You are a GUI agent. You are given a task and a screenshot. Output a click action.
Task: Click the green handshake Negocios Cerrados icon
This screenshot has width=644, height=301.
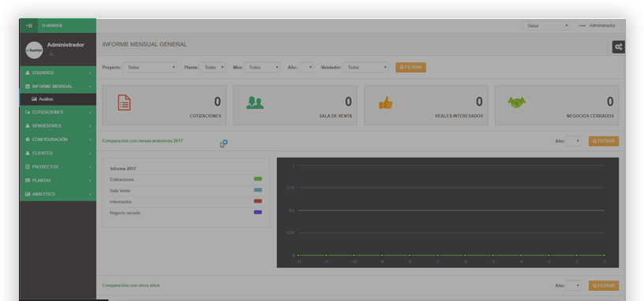(x=516, y=102)
